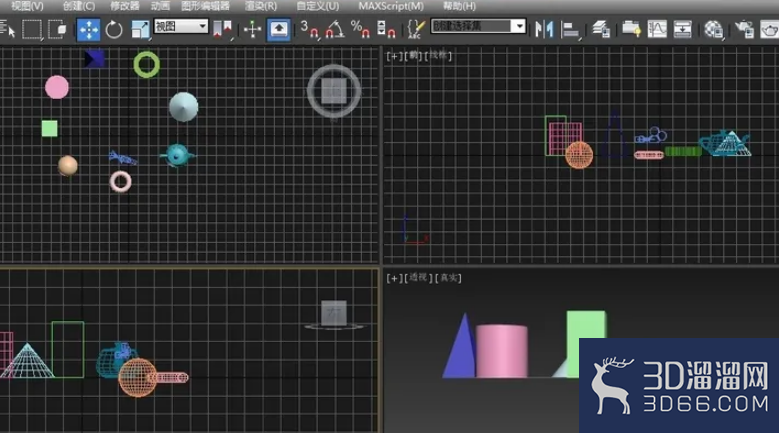Expand the named selection sets dropdown arrow
This screenshot has height=433, width=779.
click(x=519, y=26)
